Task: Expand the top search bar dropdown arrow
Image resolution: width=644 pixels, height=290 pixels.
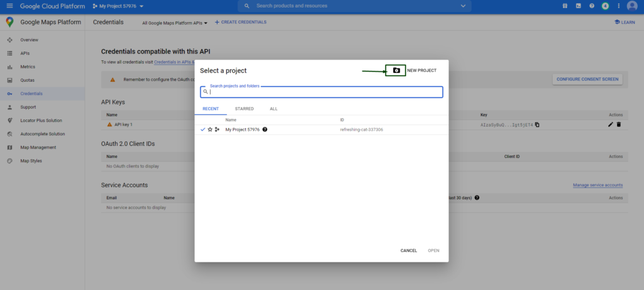Action: coord(464,6)
